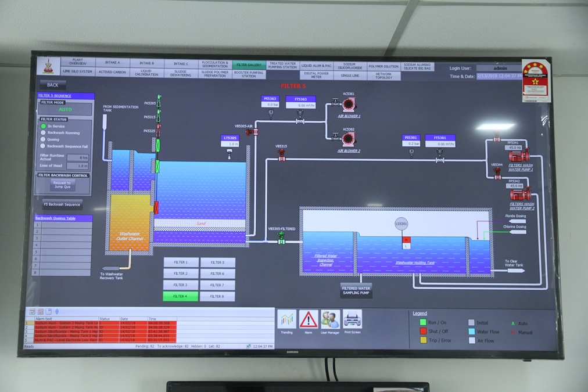588x392 pixels.
Task: Click the F5 Backwash Sequence button
Action: pyautogui.click(x=62, y=204)
